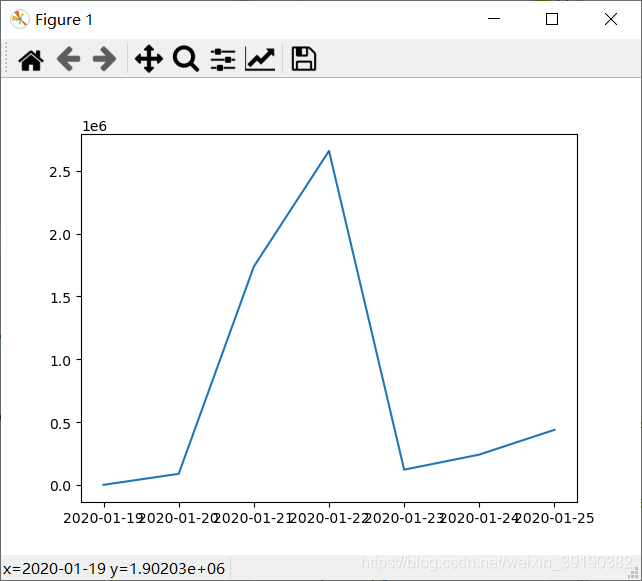Go forward to the next view
This screenshot has width=642, height=581.
pyautogui.click(x=105, y=59)
